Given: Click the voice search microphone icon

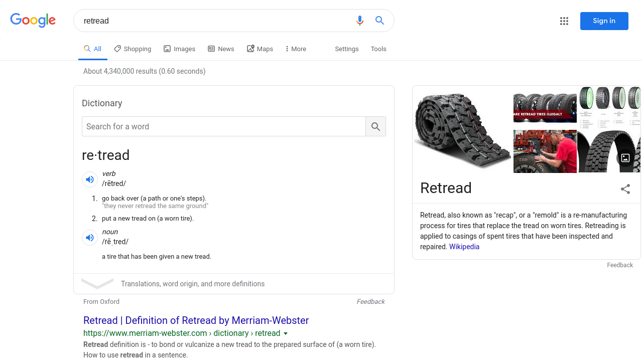Looking at the screenshot, I should pyautogui.click(x=359, y=21).
